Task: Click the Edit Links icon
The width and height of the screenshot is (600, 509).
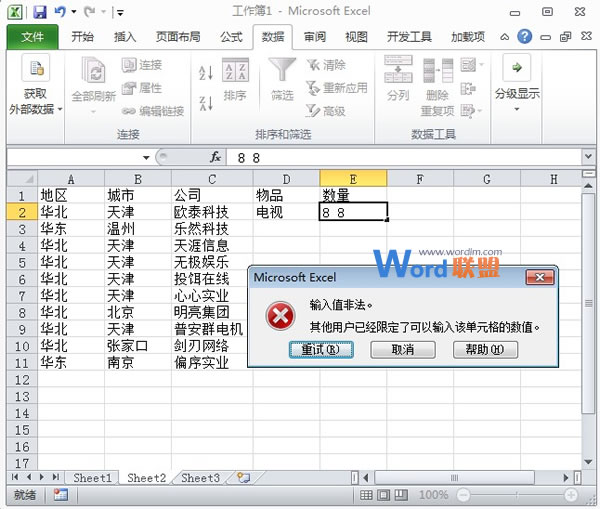Action: (x=129, y=111)
